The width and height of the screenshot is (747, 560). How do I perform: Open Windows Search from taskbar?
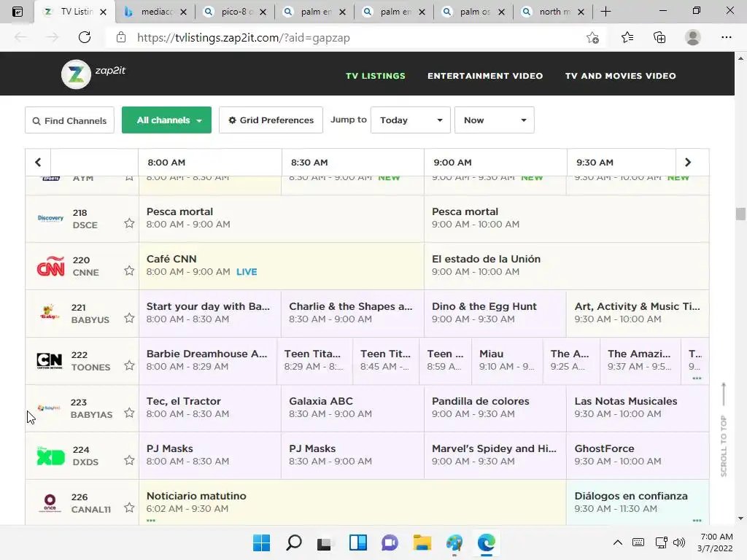293,542
